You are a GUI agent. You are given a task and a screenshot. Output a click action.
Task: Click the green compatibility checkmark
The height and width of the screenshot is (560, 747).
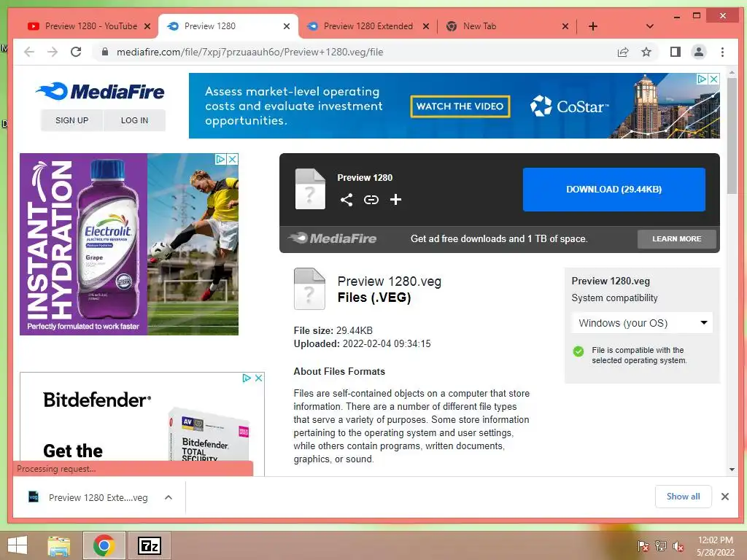pos(578,351)
